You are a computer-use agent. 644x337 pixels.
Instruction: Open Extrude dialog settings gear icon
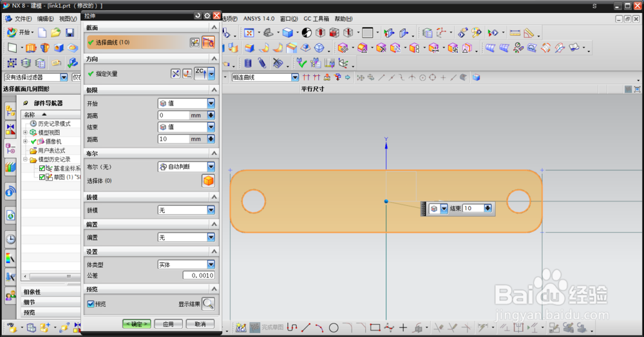click(207, 15)
